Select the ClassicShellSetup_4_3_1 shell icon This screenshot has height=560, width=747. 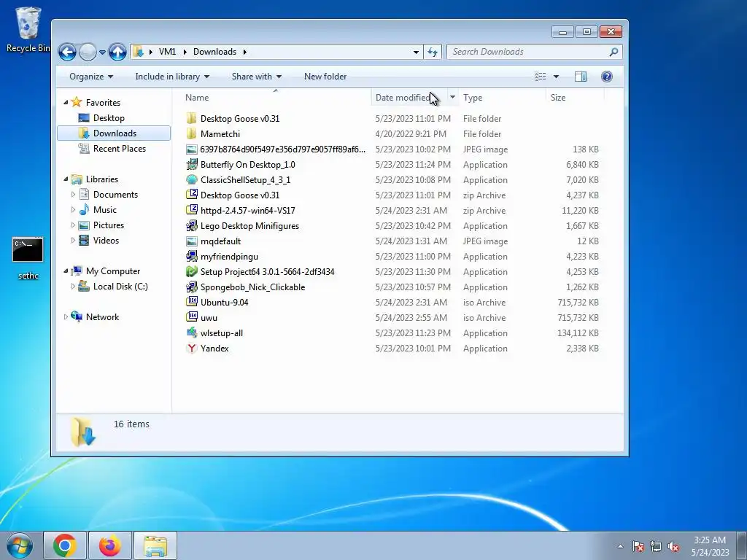pyautogui.click(x=192, y=180)
